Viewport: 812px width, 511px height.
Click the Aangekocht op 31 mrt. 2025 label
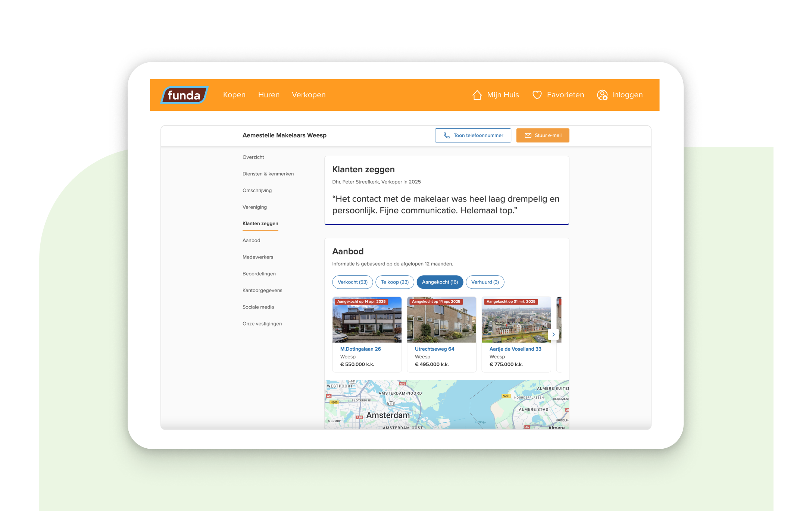click(x=511, y=301)
